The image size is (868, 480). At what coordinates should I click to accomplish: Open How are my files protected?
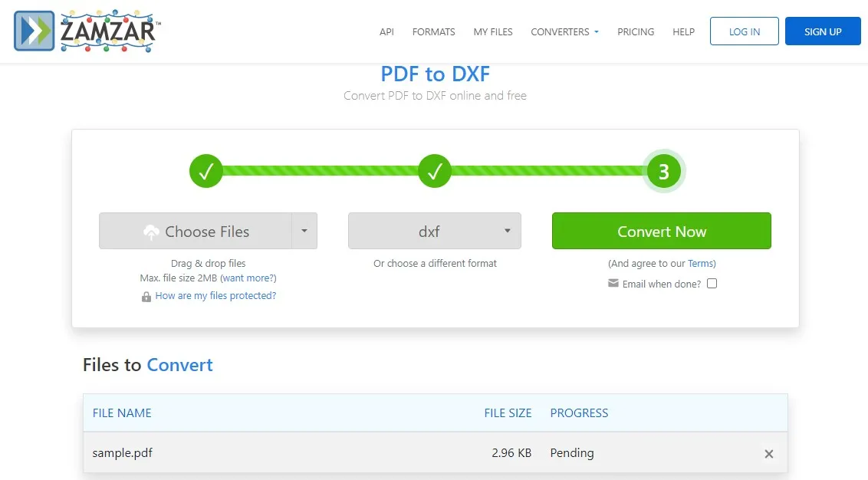pos(215,295)
